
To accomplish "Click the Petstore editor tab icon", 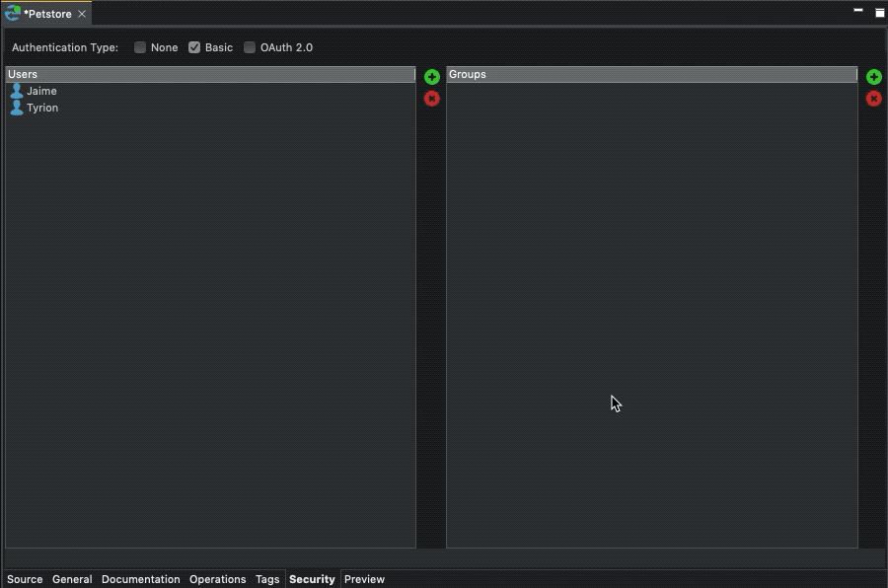I will [x=13, y=13].
